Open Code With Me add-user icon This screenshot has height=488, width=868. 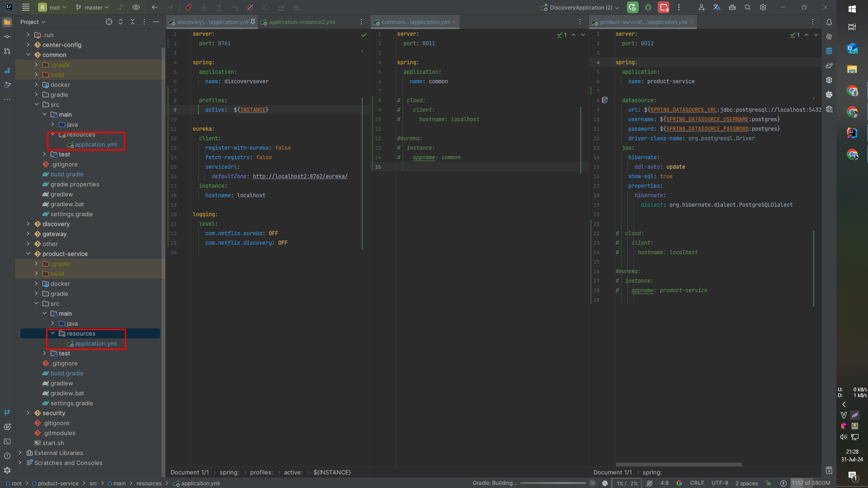702,7
